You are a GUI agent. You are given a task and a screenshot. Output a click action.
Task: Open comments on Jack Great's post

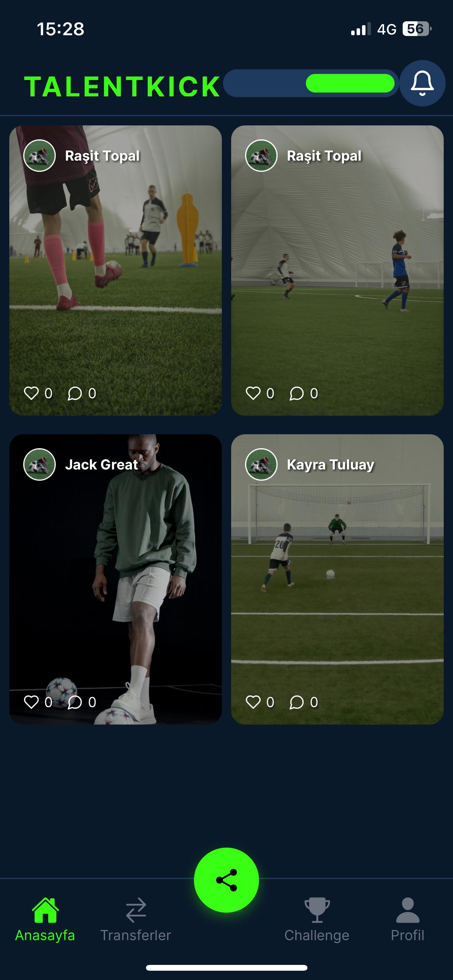(75, 702)
